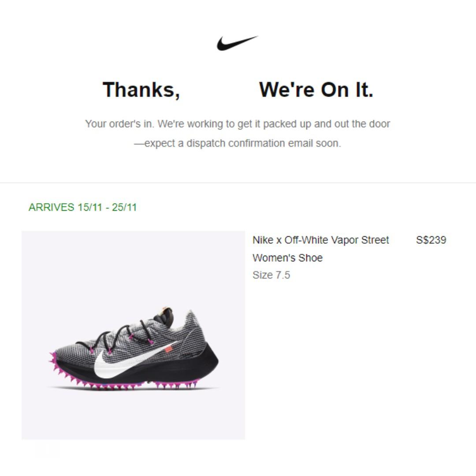Open the product thumbnail image background
Viewport: 476px width, 476px height.
133,335
